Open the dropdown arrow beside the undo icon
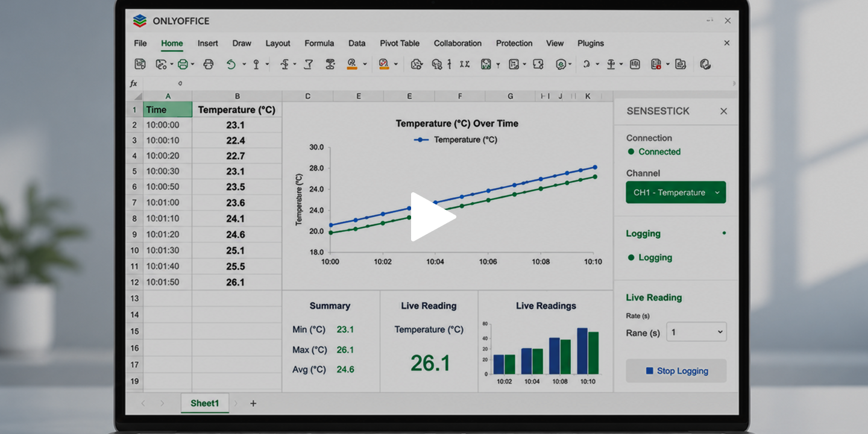 click(244, 64)
